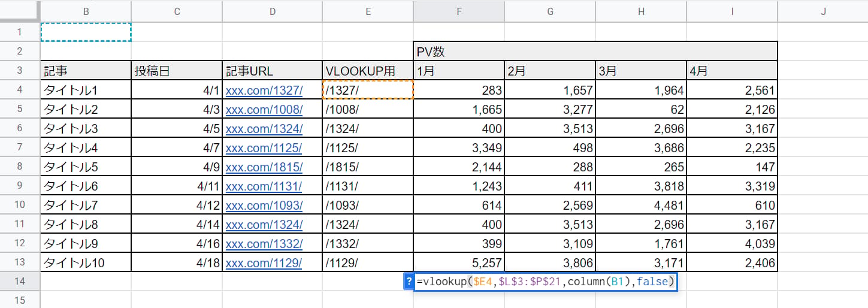This screenshot has height=308, width=868.
Task: Select the タイトル10 cell
Action: click(x=86, y=262)
